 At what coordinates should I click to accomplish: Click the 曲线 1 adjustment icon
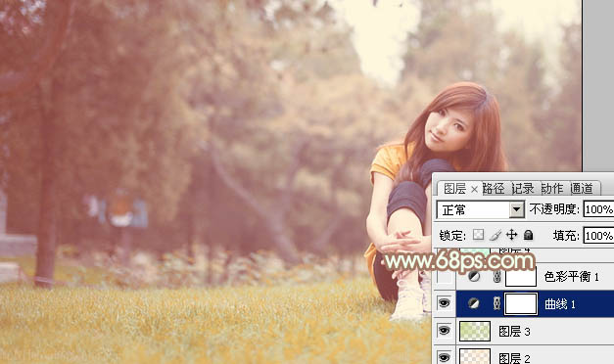tap(474, 303)
